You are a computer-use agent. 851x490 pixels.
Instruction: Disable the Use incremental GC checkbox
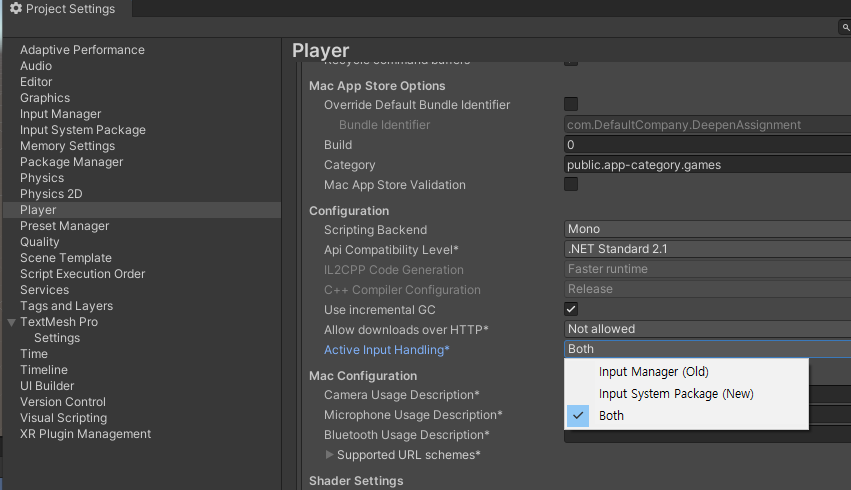click(571, 309)
